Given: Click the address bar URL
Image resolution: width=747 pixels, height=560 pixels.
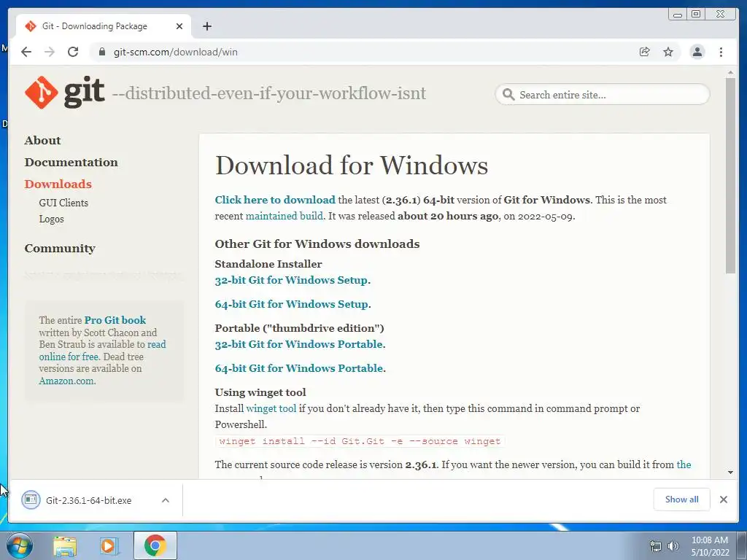Looking at the screenshot, I should coord(175,52).
